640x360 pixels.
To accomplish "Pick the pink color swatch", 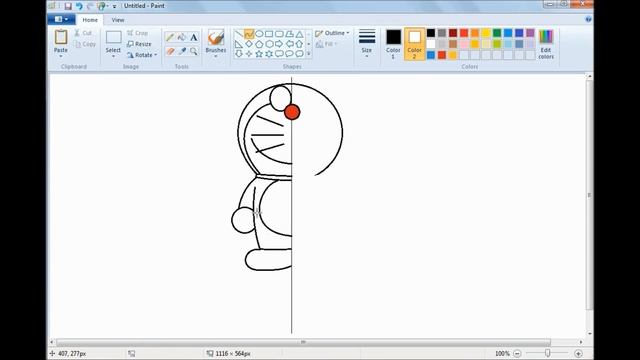I will click(x=464, y=44).
